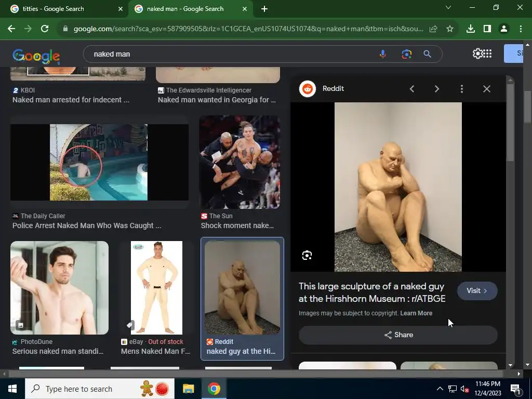This screenshot has height=399, width=532.
Task: Click Lens search icon on preview image
Action: tap(307, 255)
